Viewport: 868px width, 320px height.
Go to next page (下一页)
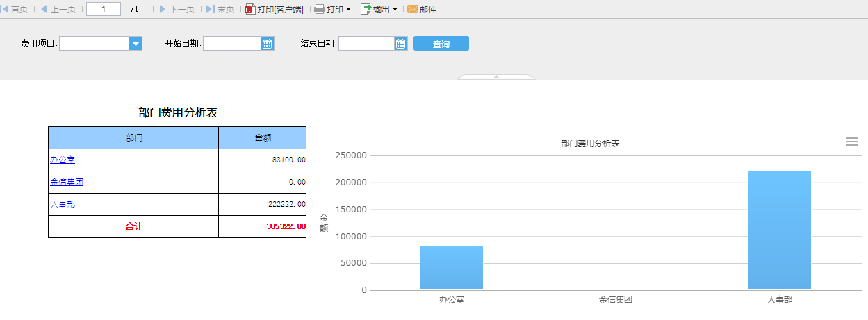coord(177,10)
